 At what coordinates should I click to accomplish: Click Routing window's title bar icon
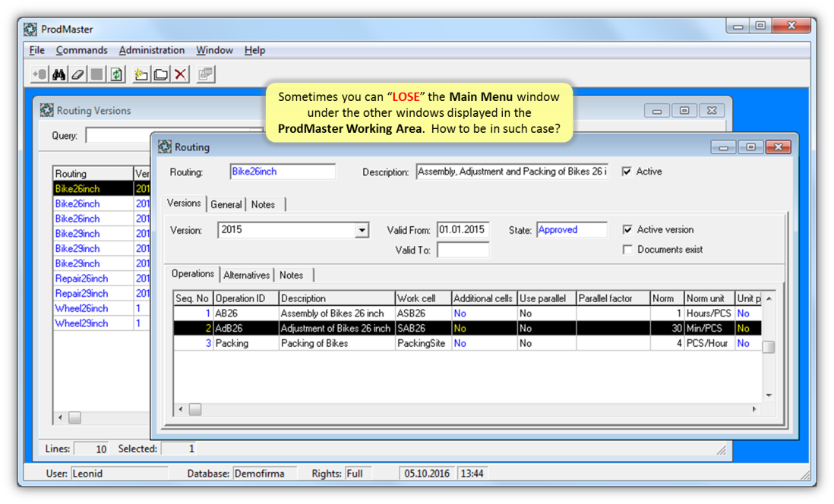click(165, 146)
